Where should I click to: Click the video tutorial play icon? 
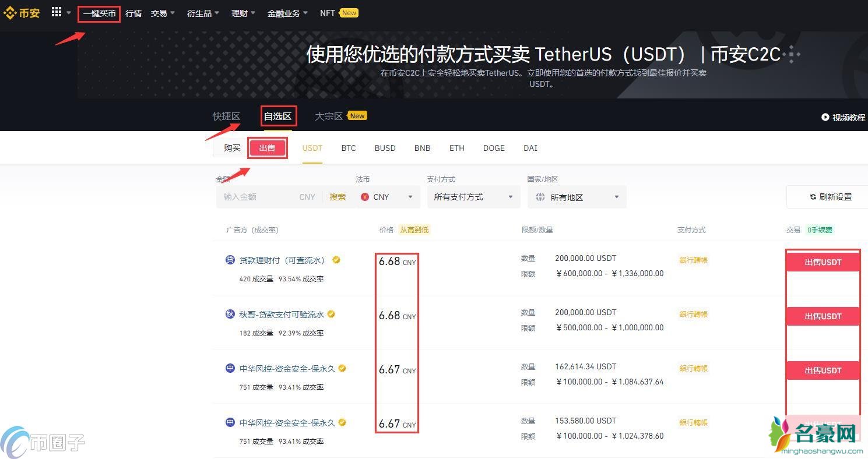point(825,117)
